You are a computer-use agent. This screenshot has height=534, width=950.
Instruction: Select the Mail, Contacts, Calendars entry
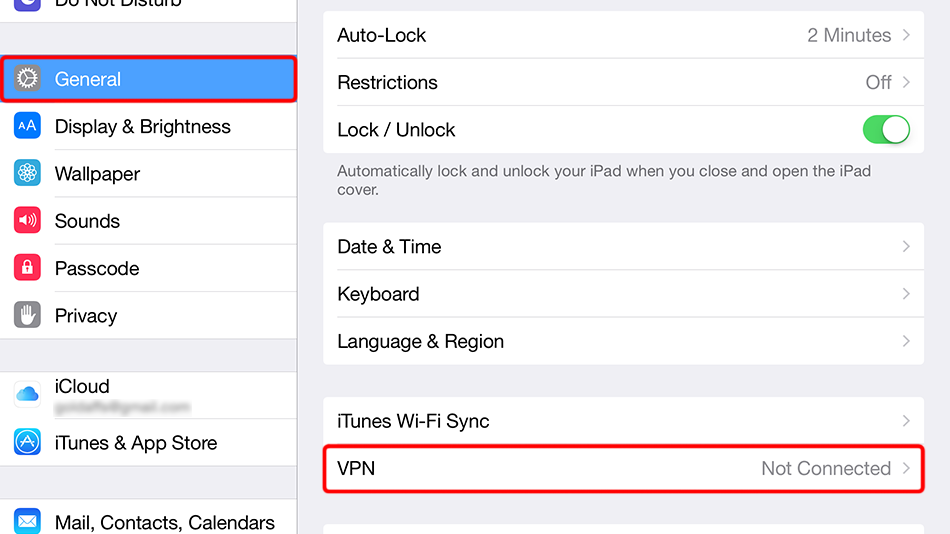pyautogui.click(x=165, y=521)
